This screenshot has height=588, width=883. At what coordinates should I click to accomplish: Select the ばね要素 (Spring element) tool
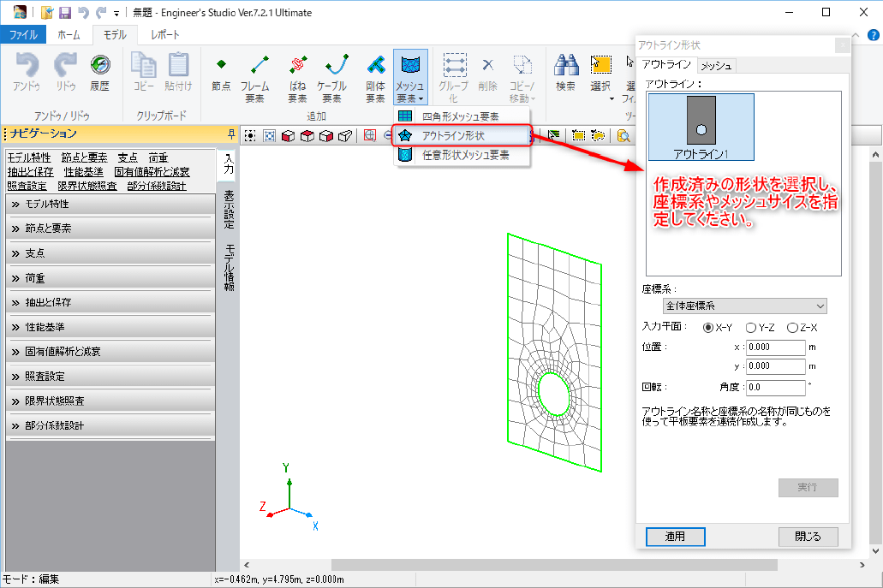297,77
